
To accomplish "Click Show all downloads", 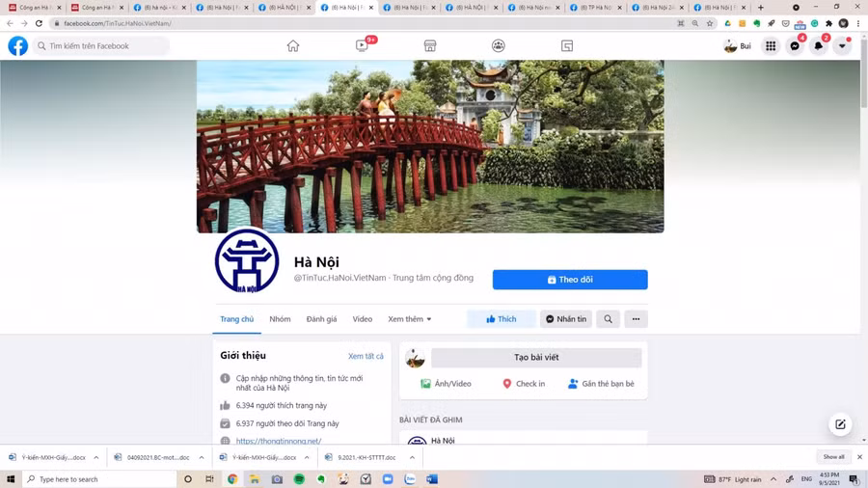I will click(x=833, y=457).
